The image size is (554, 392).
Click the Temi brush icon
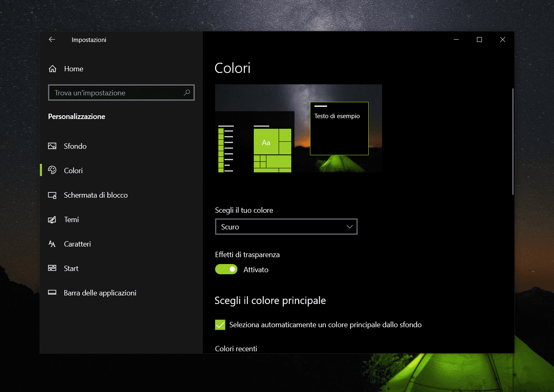tap(52, 220)
